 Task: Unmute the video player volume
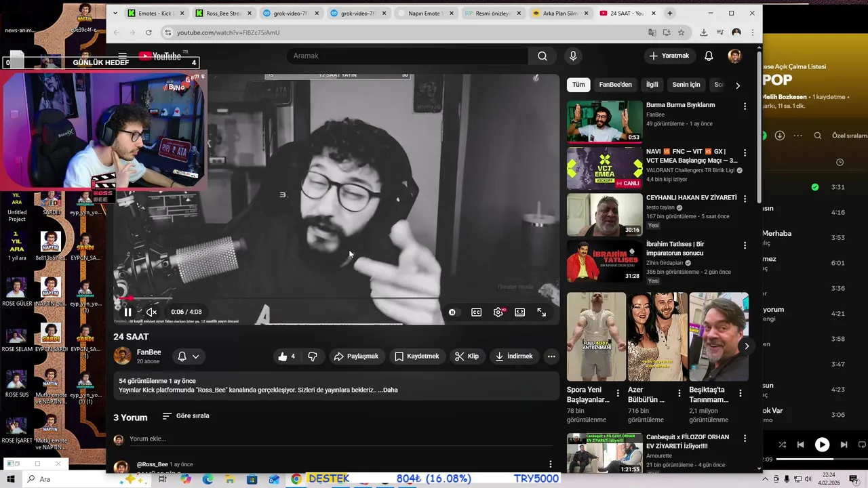pyautogui.click(x=152, y=312)
